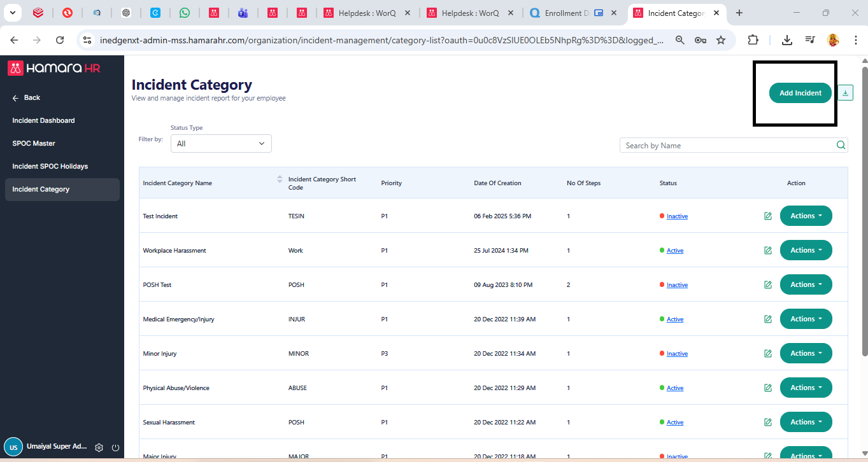868x462 pixels.
Task: Go back using browser back arrow
Action: point(14,40)
